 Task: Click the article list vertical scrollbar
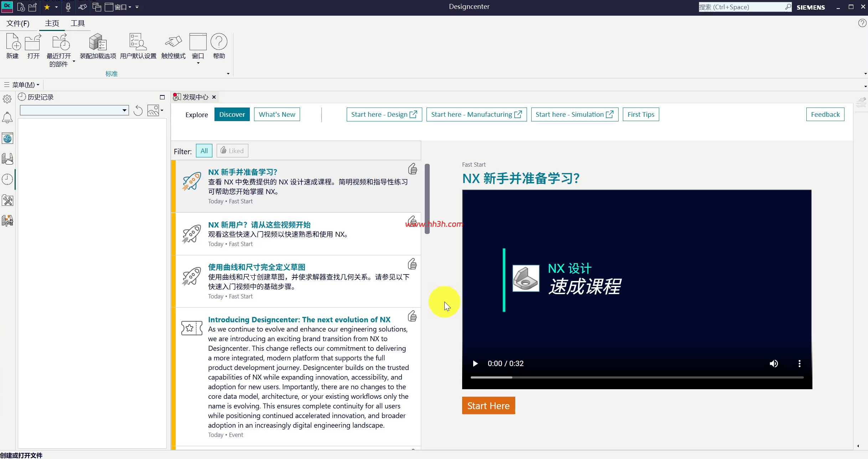pos(427,199)
